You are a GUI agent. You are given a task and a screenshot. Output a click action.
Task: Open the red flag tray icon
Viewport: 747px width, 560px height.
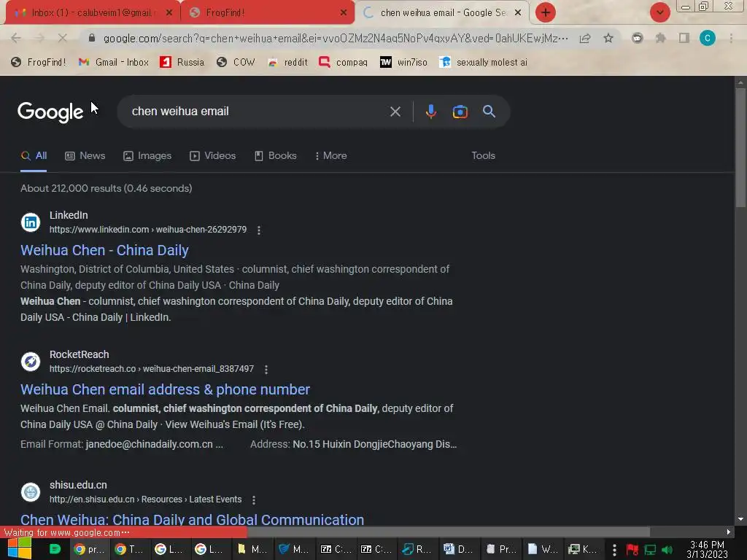pos(632,550)
